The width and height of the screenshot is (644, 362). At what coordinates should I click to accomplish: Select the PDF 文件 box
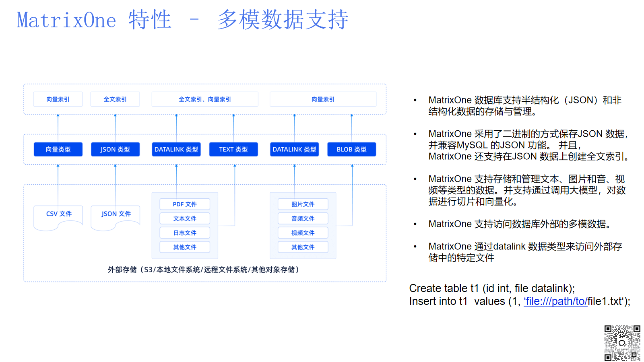(x=185, y=204)
